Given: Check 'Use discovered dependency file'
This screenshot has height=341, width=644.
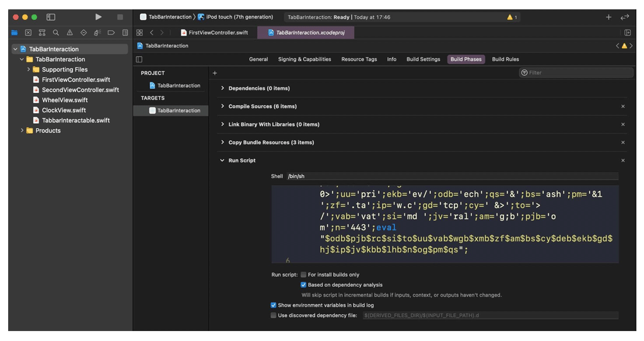Looking at the screenshot, I should (x=273, y=315).
